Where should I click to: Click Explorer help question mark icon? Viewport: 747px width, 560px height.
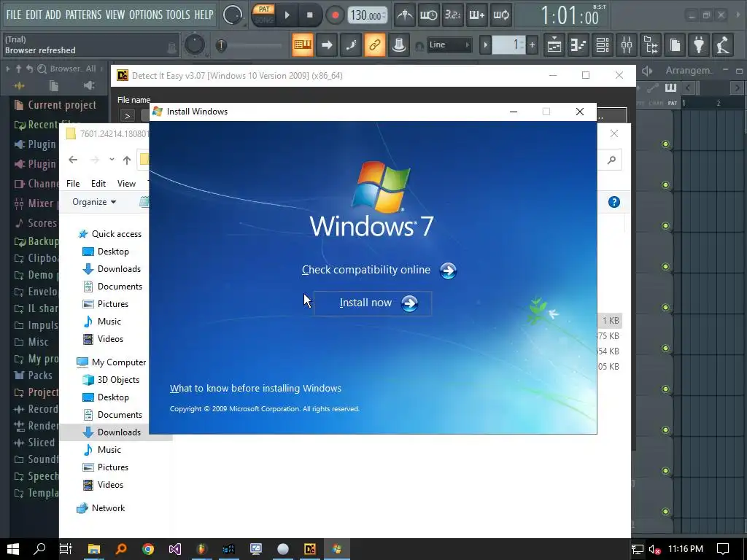tap(614, 202)
